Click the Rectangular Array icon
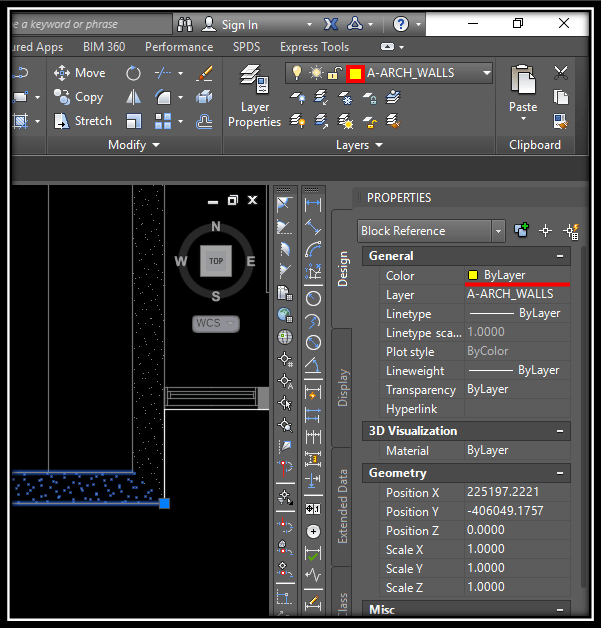Image resolution: width=601 pixels, height=628 pixels. coord(163,121)
